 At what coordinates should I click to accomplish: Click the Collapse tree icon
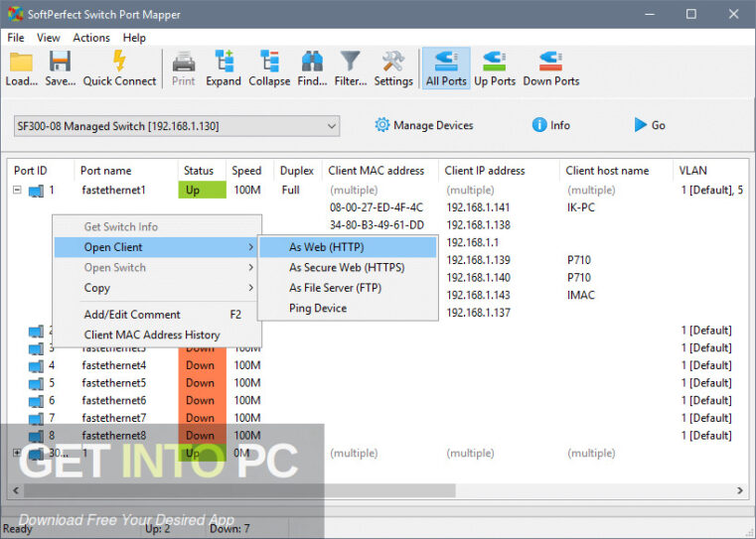269,62
